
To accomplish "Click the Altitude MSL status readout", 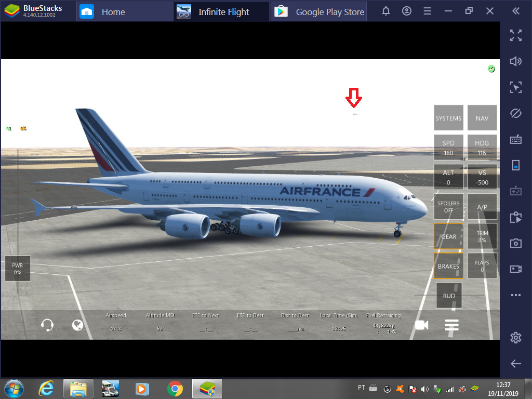I will click(161, 322).
